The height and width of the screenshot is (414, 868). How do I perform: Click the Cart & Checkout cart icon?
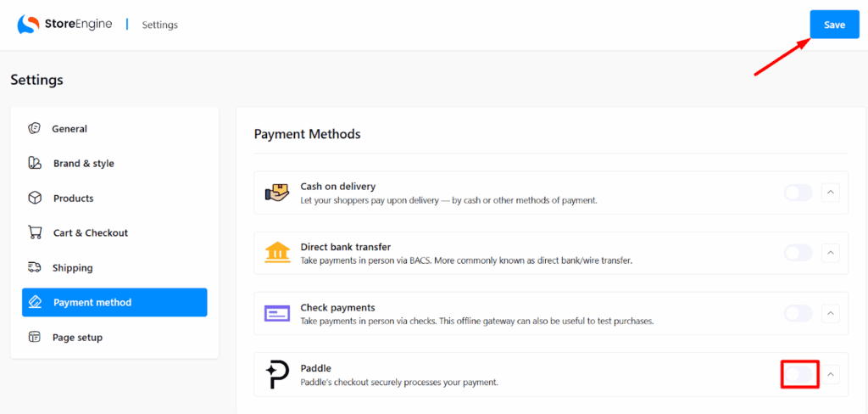coord(35,232)
